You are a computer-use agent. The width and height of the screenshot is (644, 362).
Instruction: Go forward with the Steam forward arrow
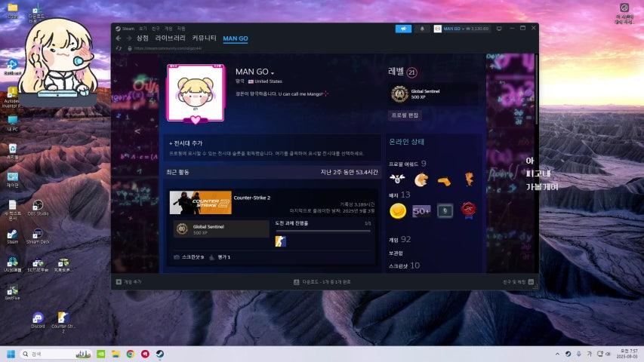tap(128, 38)
